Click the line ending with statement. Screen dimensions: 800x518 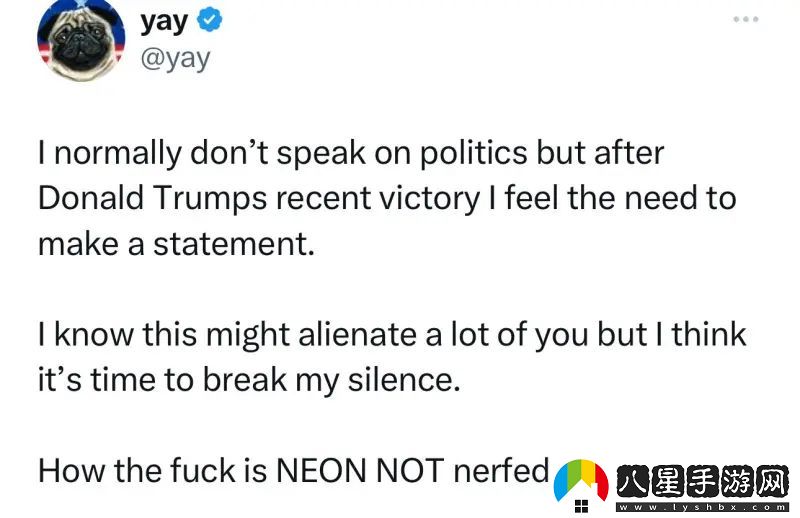click(176, 243)
